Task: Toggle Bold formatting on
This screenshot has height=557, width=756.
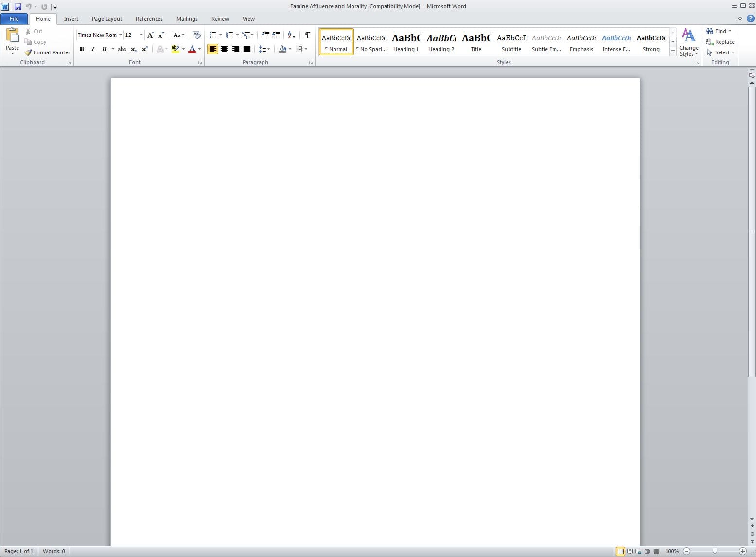Action: coord(82,49)
